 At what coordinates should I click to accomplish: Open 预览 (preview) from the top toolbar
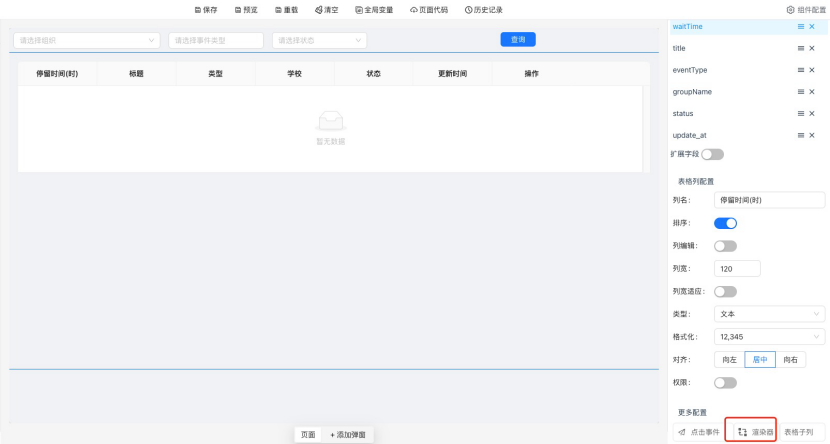[x=245, y=9]
